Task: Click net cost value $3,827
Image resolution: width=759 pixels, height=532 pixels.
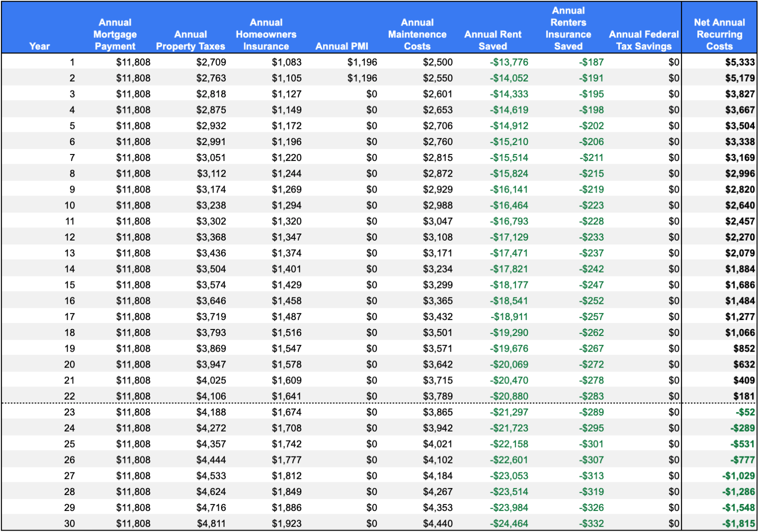Action: 740,94
